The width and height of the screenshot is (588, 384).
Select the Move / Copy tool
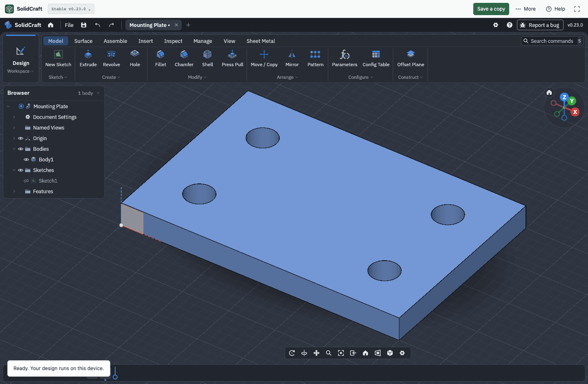click(x=264, y=58)
